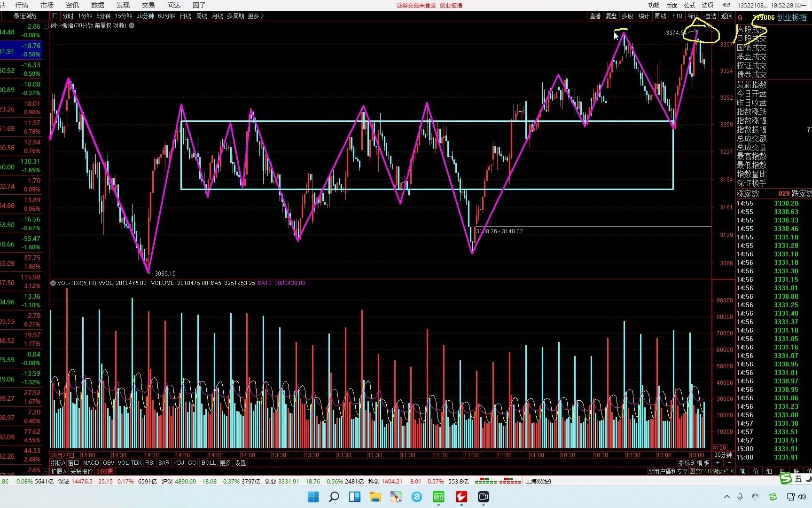
Task: Select 1分钟 timeframe
Action: point(86,16)
